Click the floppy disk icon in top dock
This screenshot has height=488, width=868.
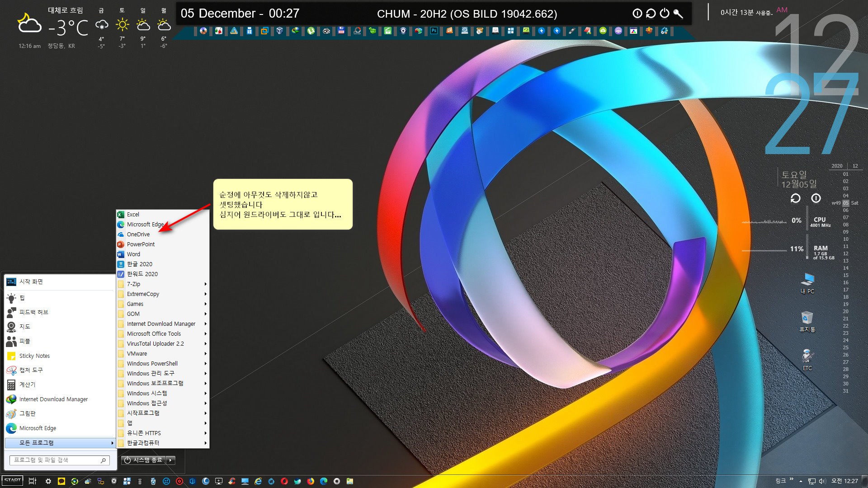coord(341,31)
